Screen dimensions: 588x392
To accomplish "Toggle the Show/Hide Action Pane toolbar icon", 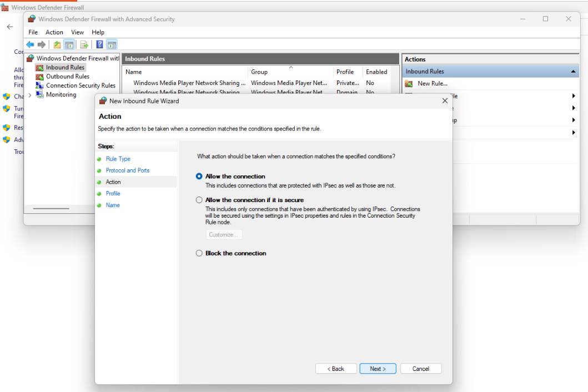I will point(112,44).
